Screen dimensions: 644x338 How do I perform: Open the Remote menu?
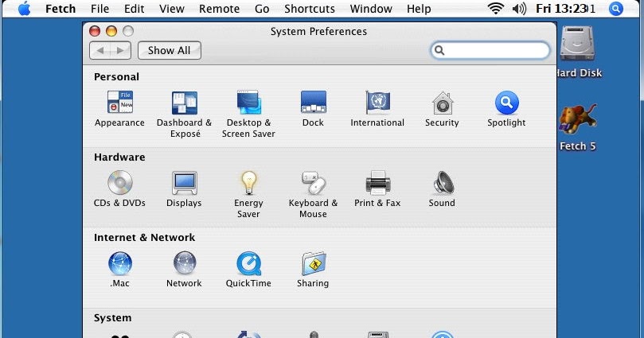220,9
